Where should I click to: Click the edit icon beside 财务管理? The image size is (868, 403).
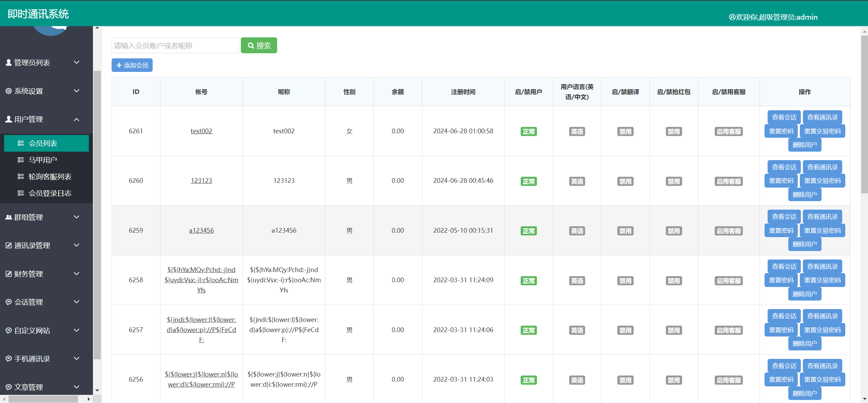pyautogui.click(x=9, y=274)
